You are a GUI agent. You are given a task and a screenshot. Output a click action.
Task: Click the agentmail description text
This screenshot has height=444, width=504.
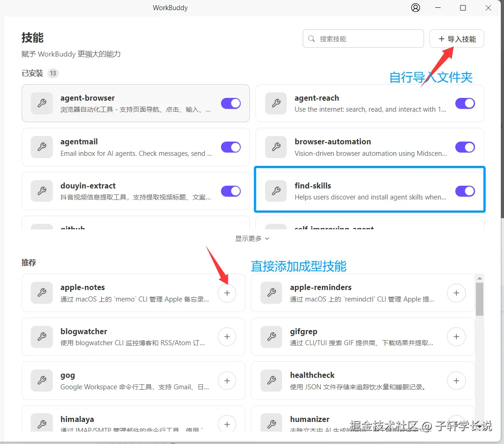136,154
